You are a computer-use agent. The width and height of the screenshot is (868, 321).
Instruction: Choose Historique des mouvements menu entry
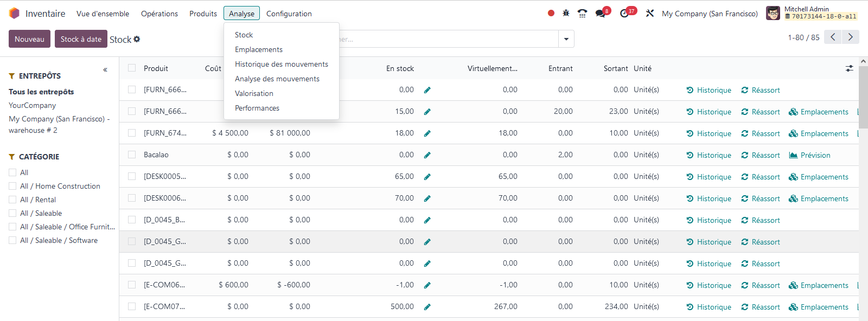coord(281,64)
